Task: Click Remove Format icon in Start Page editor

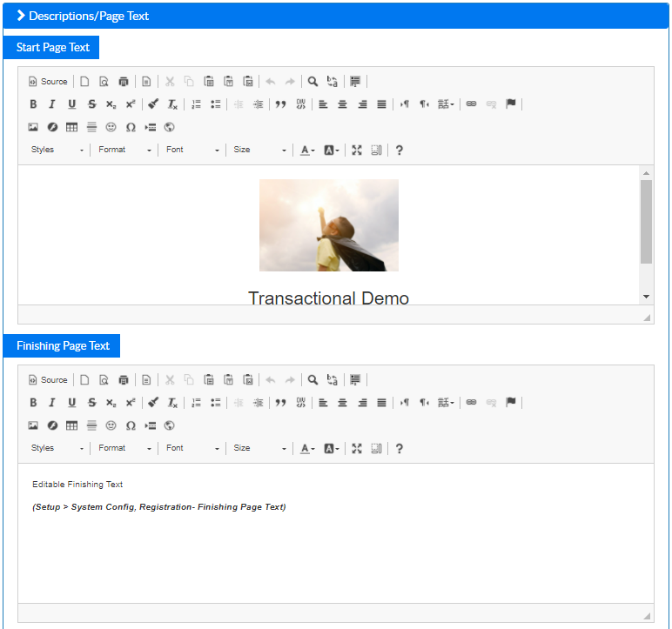Action: tap(172, 104)
